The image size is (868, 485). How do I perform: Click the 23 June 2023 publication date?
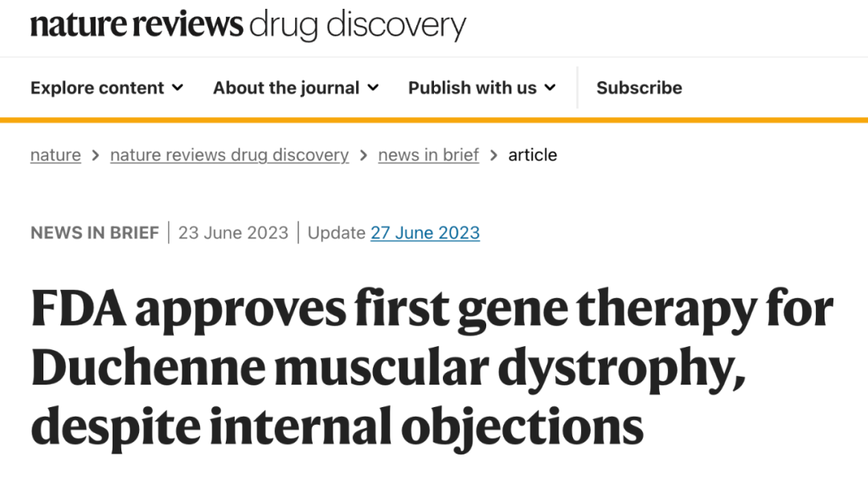pyautogui.click(x=233, y=233)
